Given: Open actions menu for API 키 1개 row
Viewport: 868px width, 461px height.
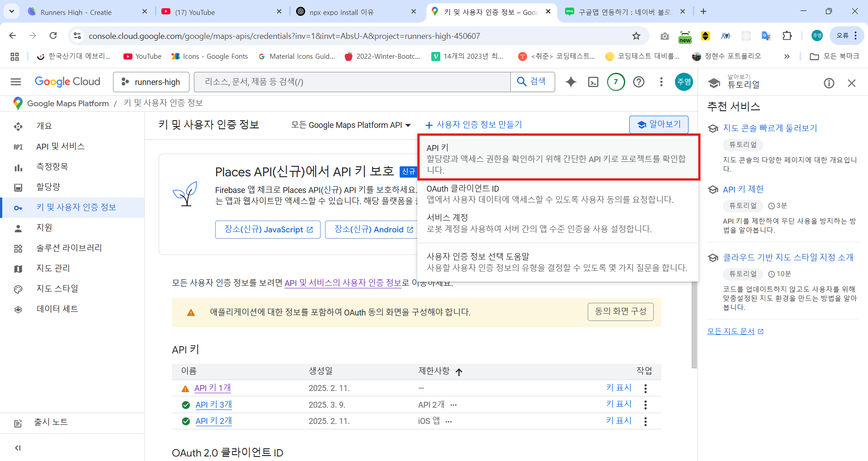Looking at the screenshot, I should 646,388.
